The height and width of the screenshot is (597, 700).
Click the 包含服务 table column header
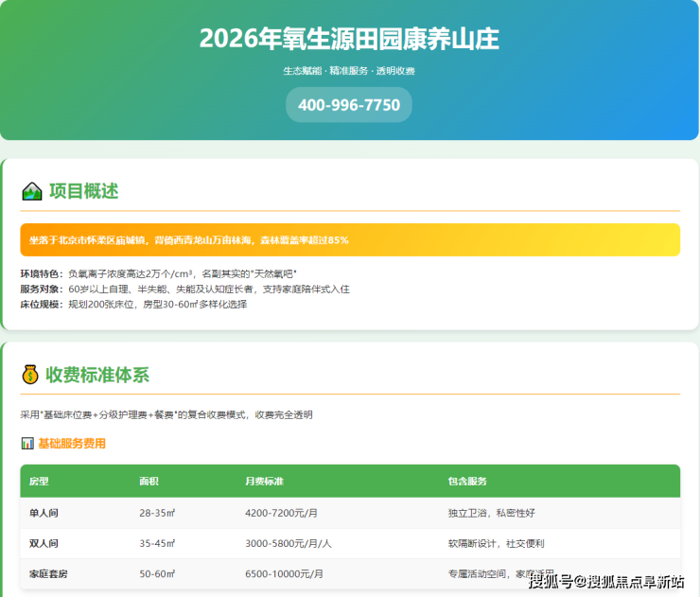(467, 482)
